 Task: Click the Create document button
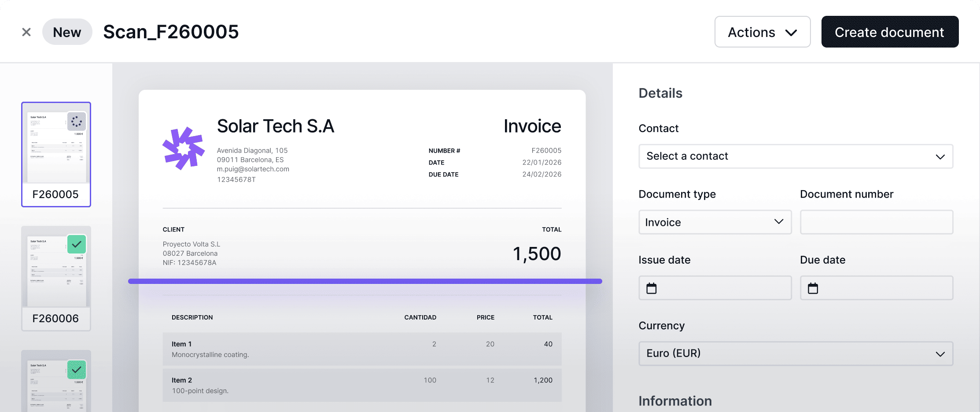point(890,32)
